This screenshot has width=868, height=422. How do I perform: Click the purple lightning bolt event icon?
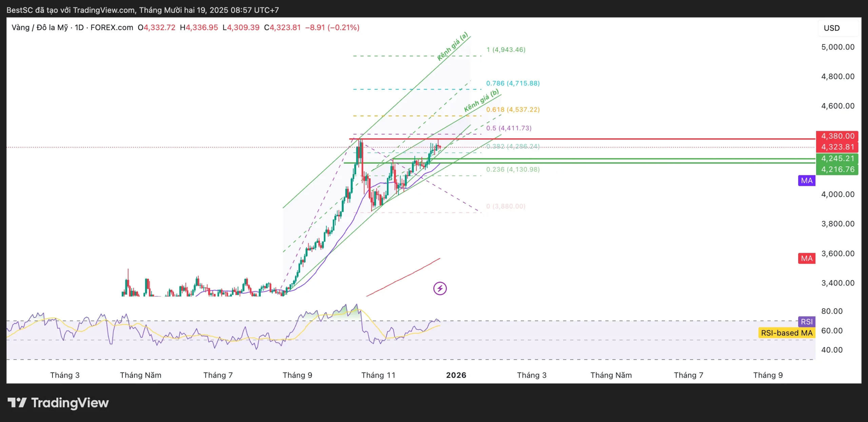pos(440,288)
